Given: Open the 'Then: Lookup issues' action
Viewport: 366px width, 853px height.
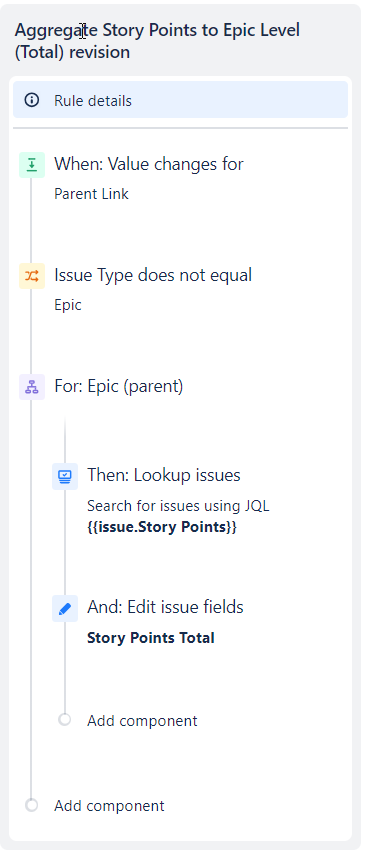Looking at the screenshot, I should click(164, 475).
